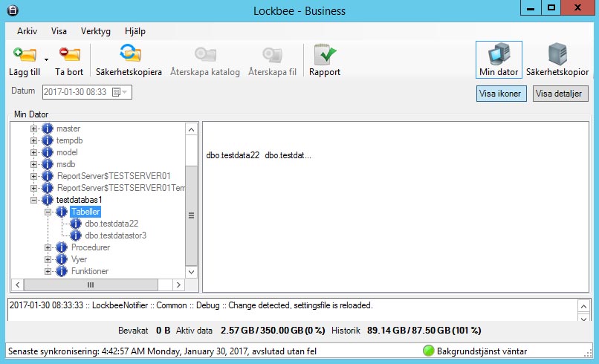
Task: Select the ReportServer$TESTSERVER01Tem tree item
Action: click(121, 188)
